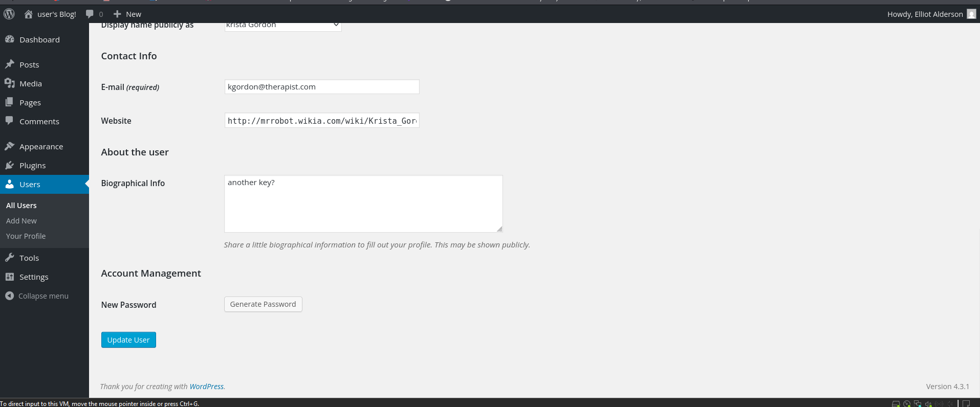Click into the Biographical Info textarea
Screen dimensions: 980x407
click(363, 204)
